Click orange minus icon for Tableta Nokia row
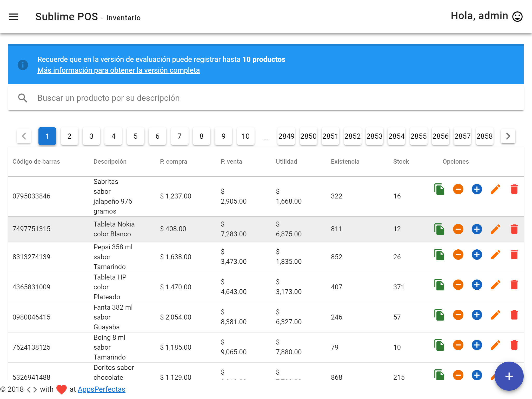 458,229
